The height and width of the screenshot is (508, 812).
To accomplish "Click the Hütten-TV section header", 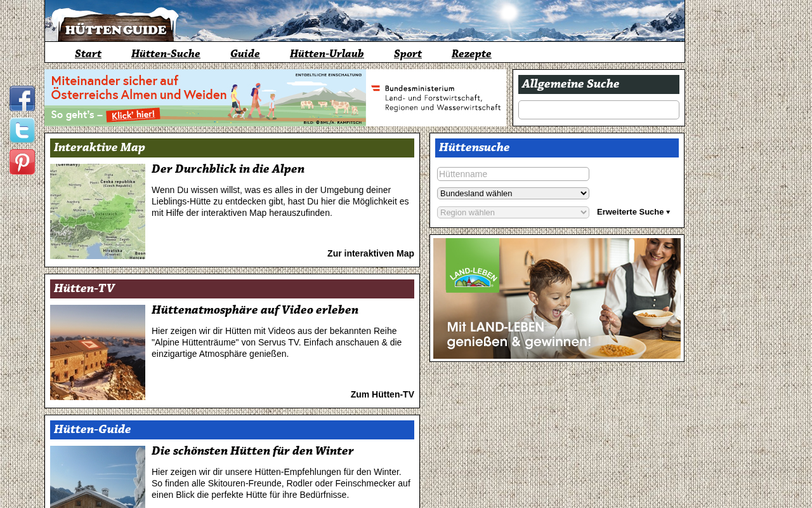I will [232, 289].
